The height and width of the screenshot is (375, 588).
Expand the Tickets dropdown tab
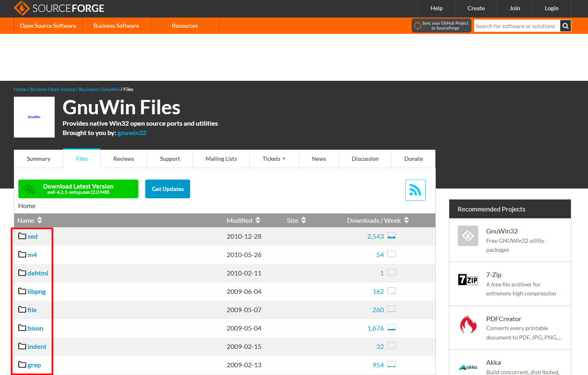coord(274,159)
